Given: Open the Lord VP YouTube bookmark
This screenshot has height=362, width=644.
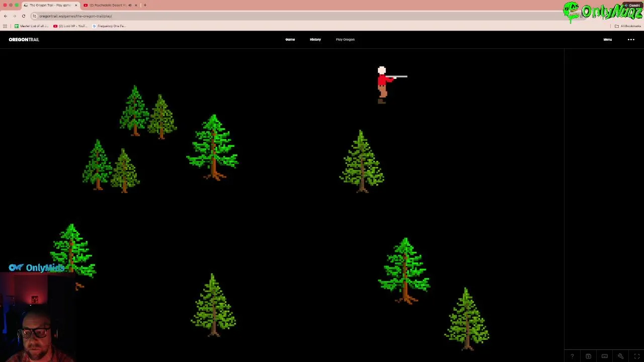Looking at the screenshot, I should 70,26.
